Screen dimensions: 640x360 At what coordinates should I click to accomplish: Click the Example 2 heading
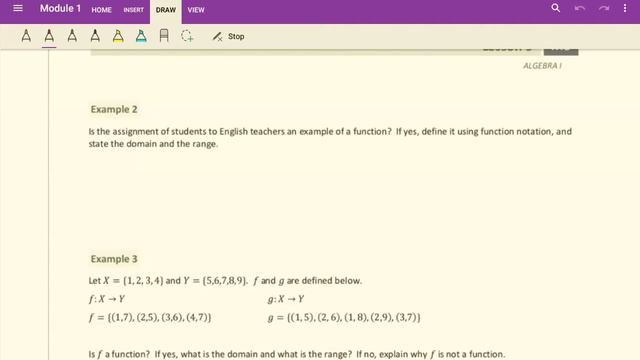click(114, 109)
